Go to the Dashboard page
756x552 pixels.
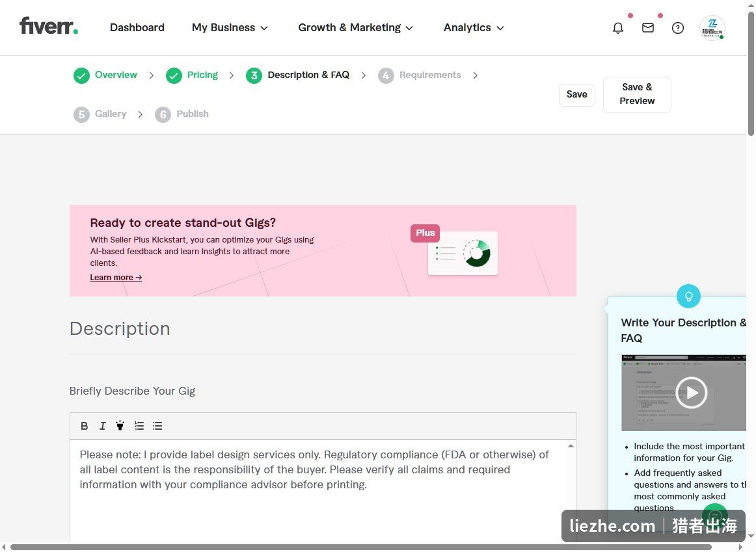coord(137,27)
